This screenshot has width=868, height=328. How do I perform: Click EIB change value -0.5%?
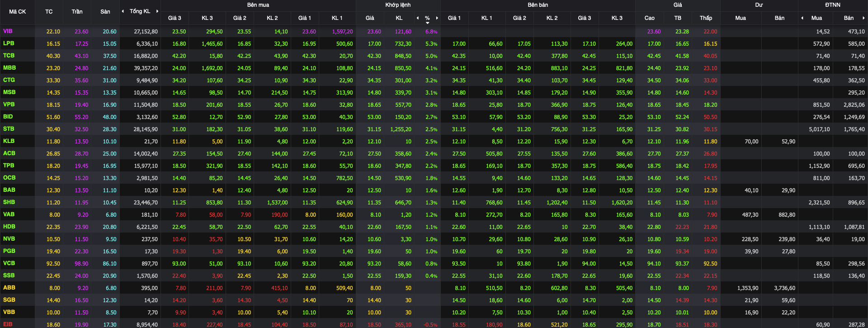point(430,325)
